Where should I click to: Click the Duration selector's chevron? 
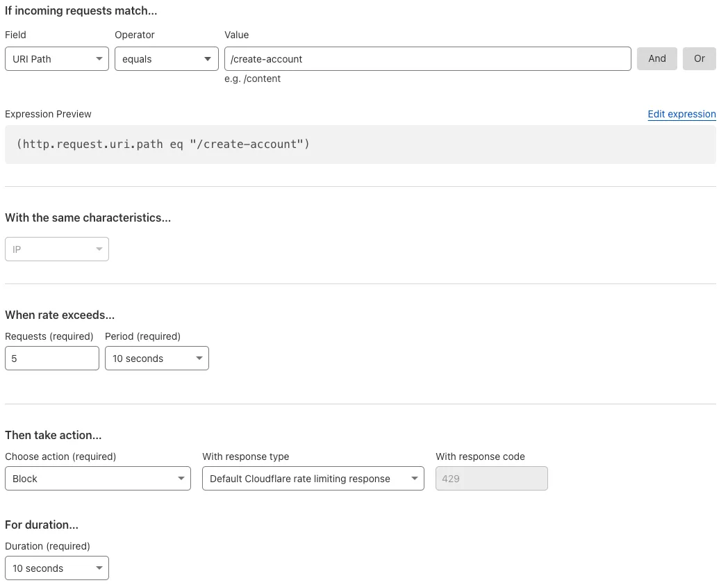[x=99, y=568]
